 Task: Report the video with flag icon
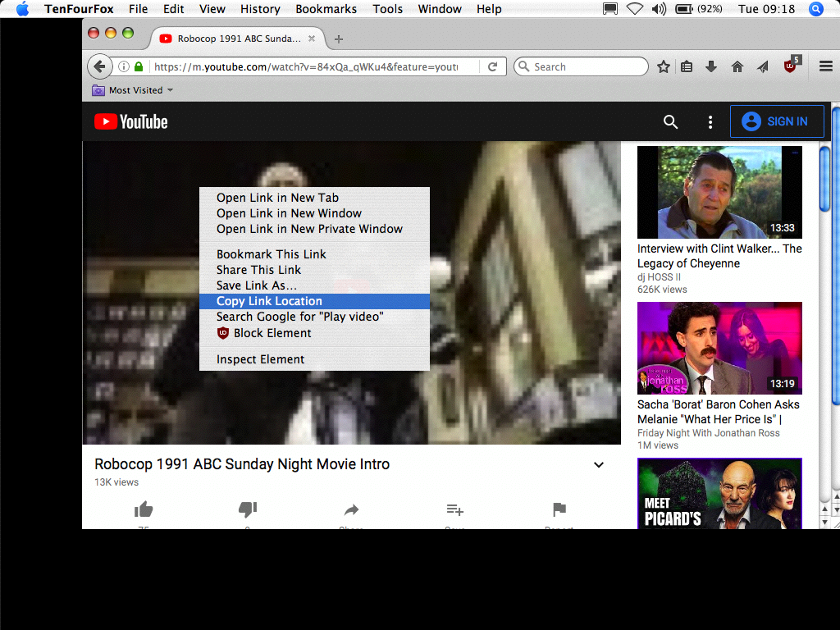pos(559,509)
